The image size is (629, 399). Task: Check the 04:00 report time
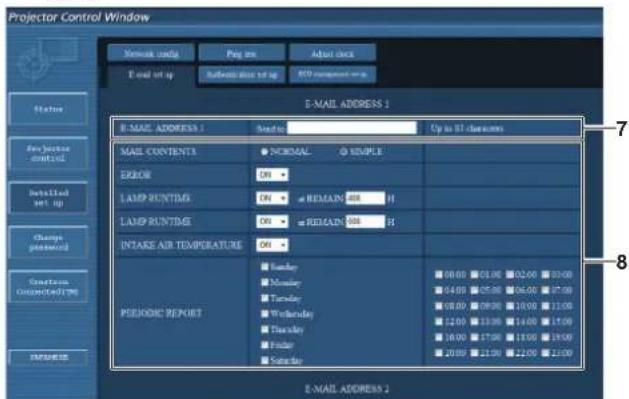pos(439,290)
